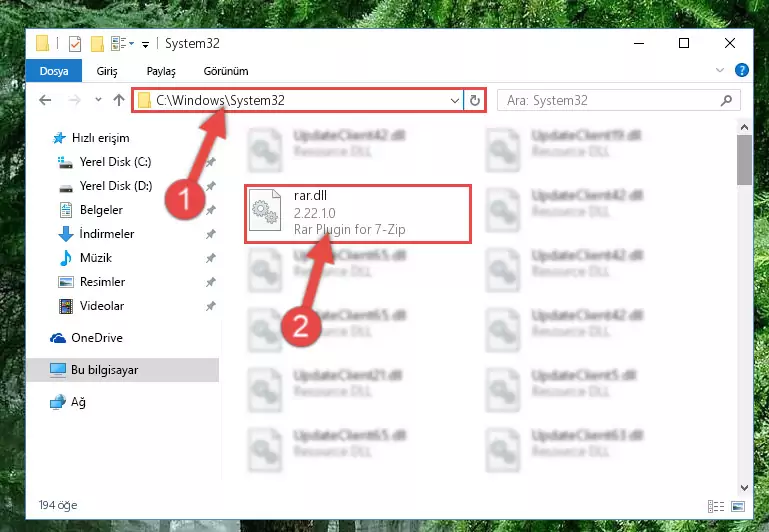The image size is (769, 532).
Task: Switch to large icons view in status bar
Action: tap(738, 506)
